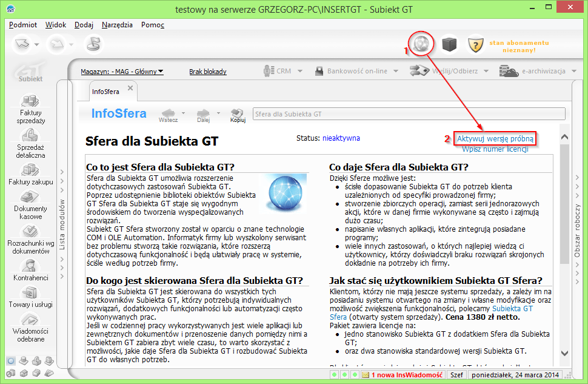The width and height of the screenshot is (588, 384).
Task: Select the box on pallet module group icon
Action: click(x=49, y=361)
